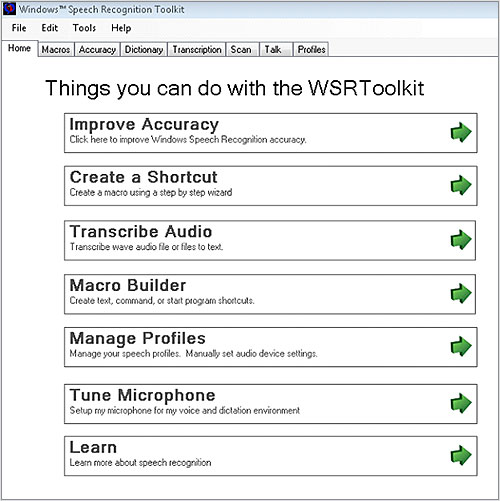The height and width of the screenshot is (501, 500).
Task: Click the WSR Toolkit app icon in title bar
Action: [9, 9]
